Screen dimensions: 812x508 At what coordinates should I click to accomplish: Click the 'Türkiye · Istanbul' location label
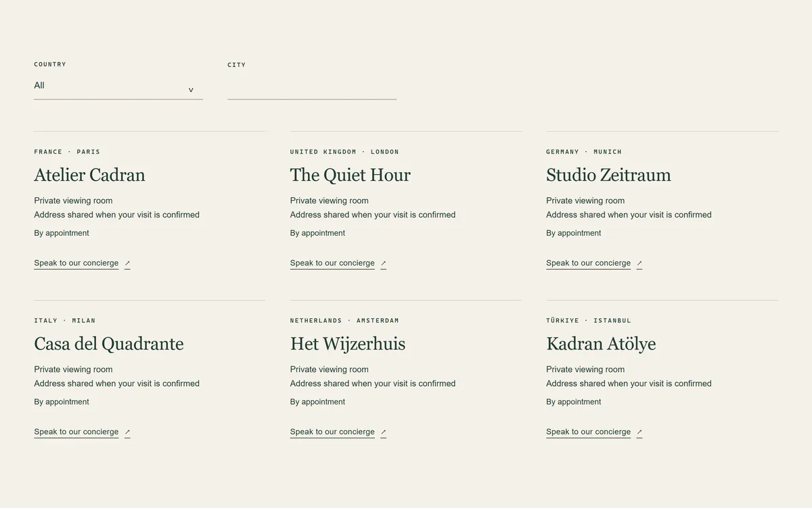click(589, 320)
